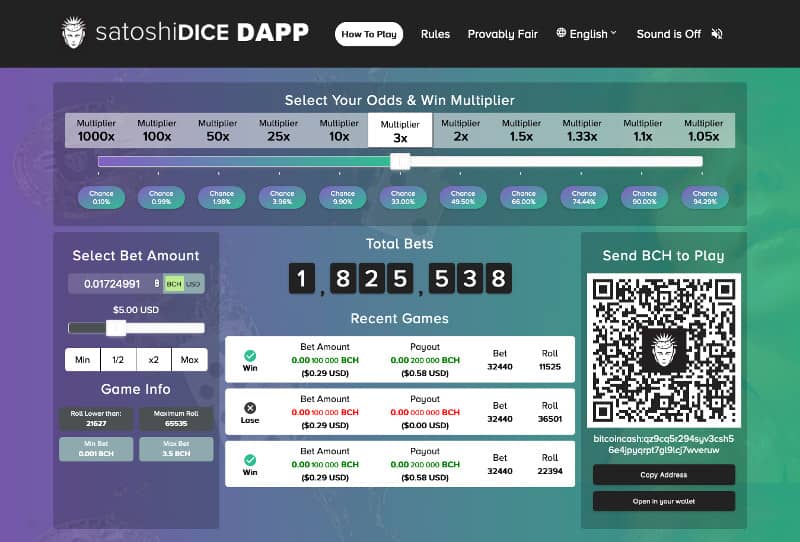Click the green Win checkmark for roll 22394
Image resolution: width=800 pixels, height=542 pixels.
[x=250, y=460]
